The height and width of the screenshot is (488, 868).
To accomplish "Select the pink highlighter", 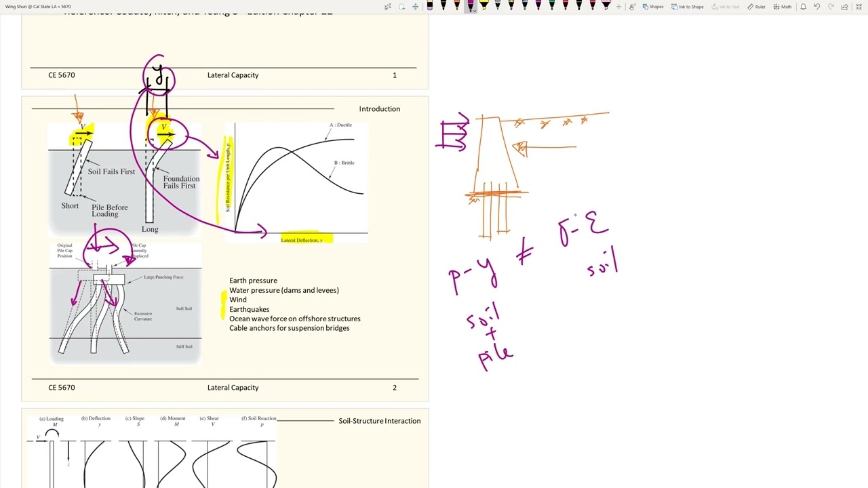I will pos(606,5).
